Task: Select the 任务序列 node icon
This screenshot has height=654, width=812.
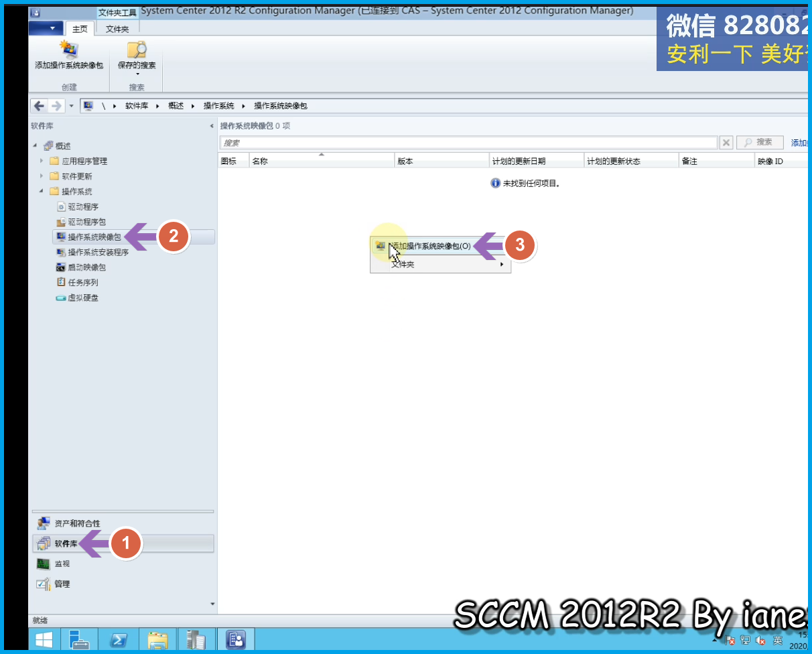Action: pyautogui.click(x=61, y=282)
